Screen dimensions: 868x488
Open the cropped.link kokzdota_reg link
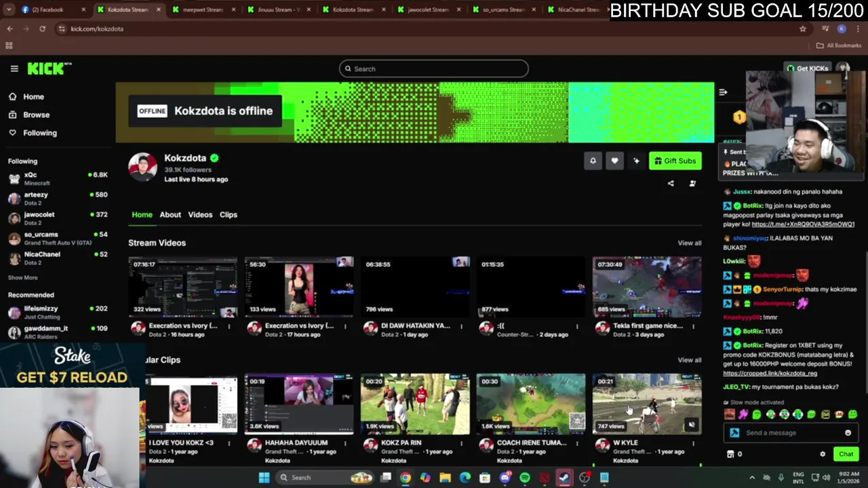click(x=770, y=373)
